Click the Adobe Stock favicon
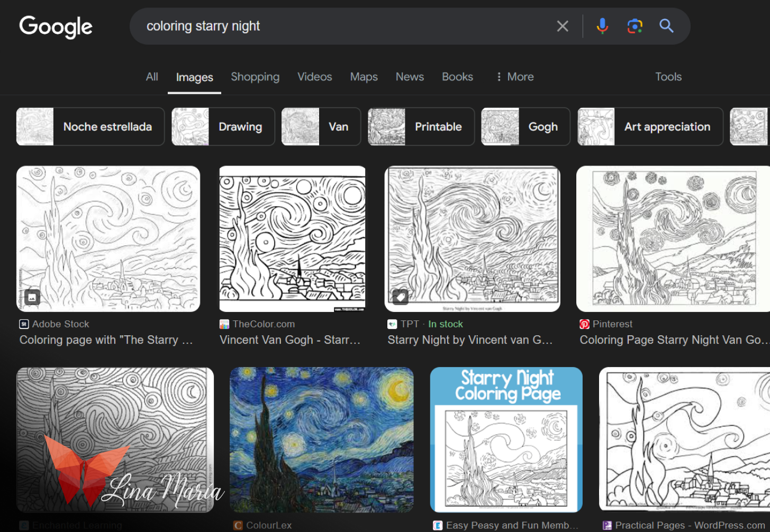Viewport: 770px width, 532px height. click(x=24, y=324)
